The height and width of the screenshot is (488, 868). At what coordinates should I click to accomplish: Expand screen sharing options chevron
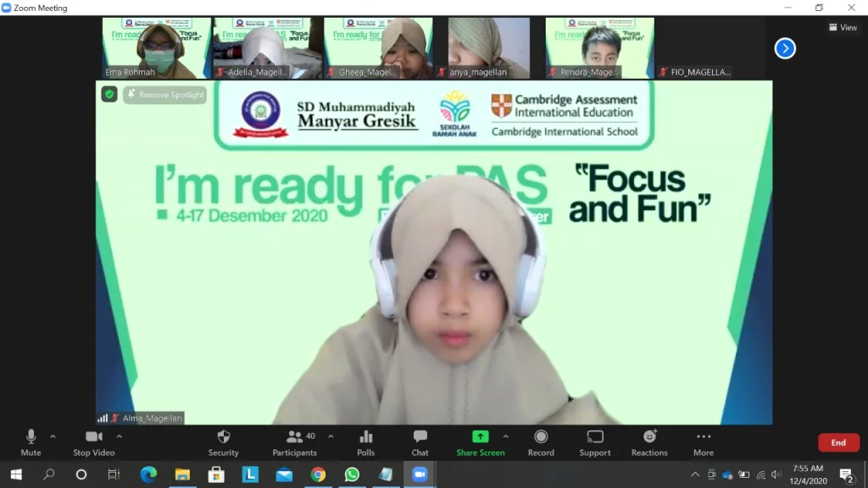pos(505,438)
